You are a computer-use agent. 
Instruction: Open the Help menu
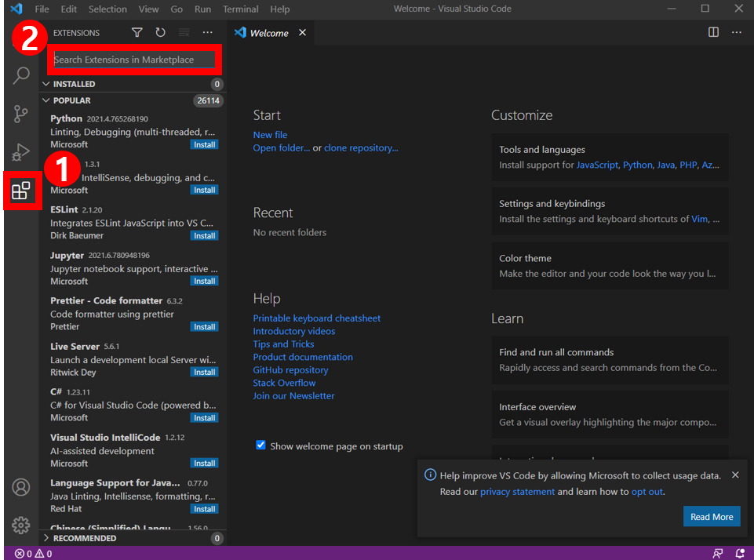click(x=280, y=9)
